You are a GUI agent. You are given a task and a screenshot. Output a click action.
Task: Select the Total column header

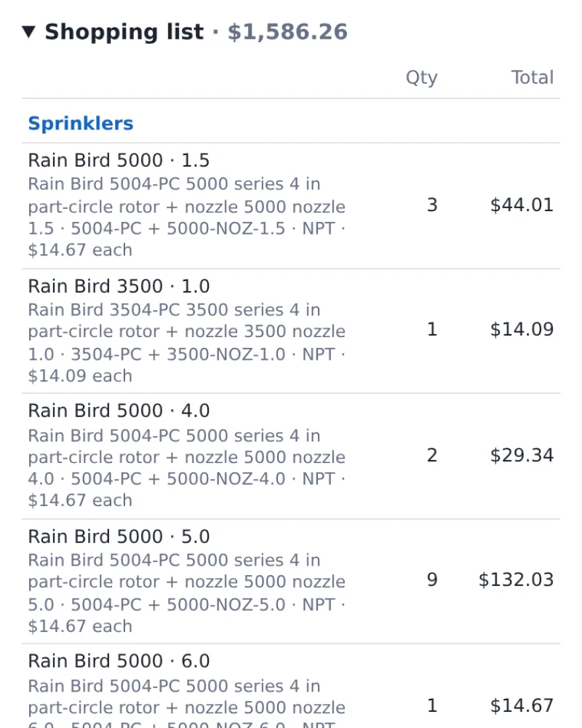pyautogui.click(x=533, y=77)
